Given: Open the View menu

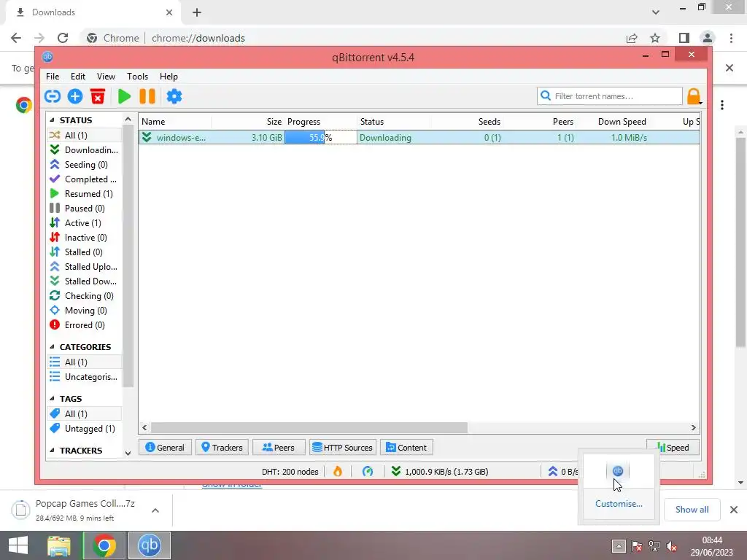Looking at the screenshot, I should click(106, 76).
